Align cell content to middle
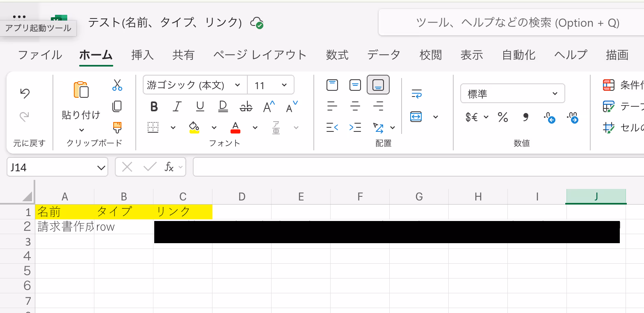 tap(355, 85)
